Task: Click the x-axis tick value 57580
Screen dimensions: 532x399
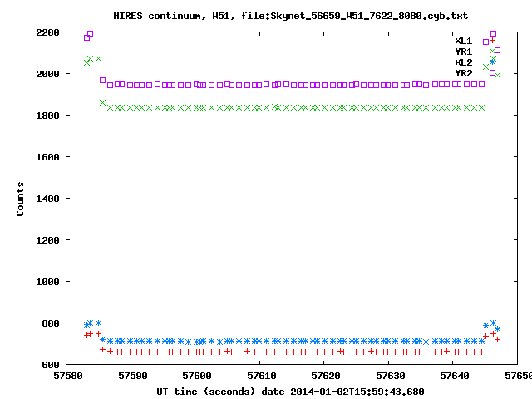Action: click(68, 376)
